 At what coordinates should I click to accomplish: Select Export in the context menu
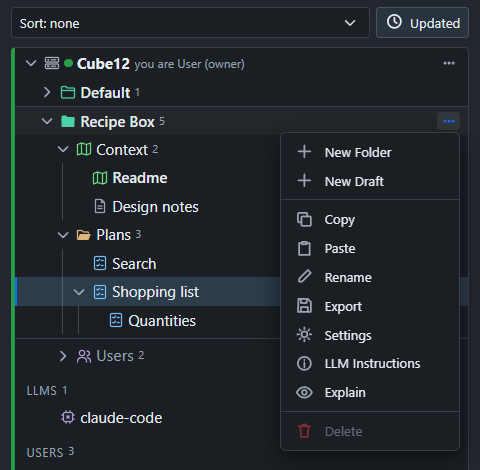(x=370, y=306)
